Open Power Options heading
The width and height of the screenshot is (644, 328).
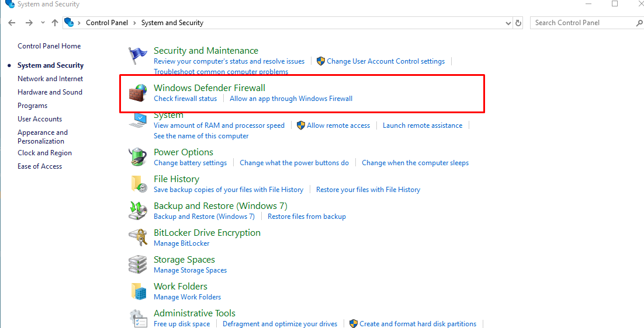pyautogui.click(x=183, y=152)
